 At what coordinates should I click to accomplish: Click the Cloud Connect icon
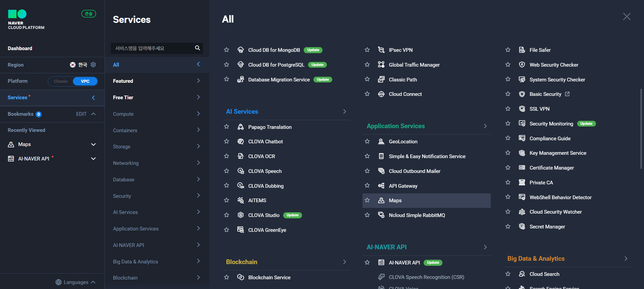click(x=381, y=94)
